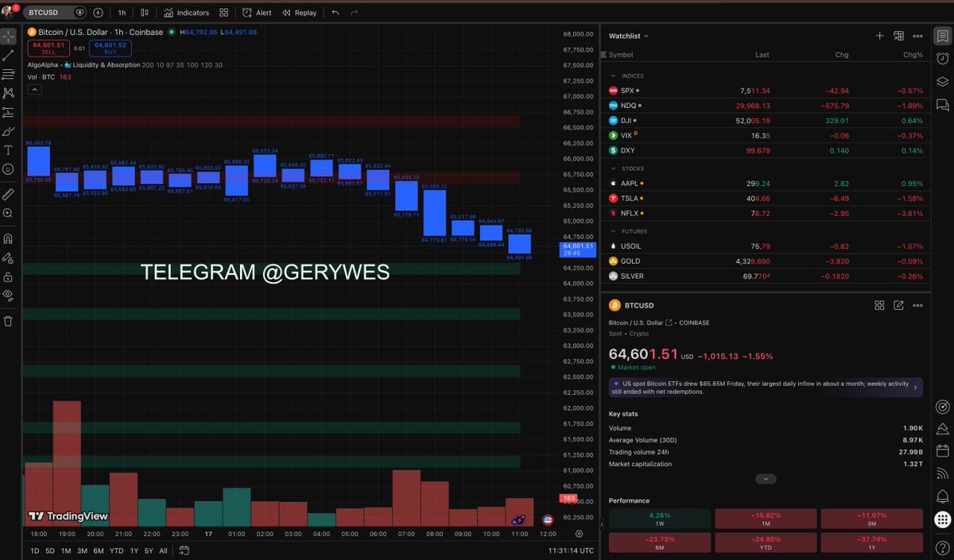Screen dimensions: 954x560
Task: Select the TSLA row in watchlist
Action: (766, 198)
